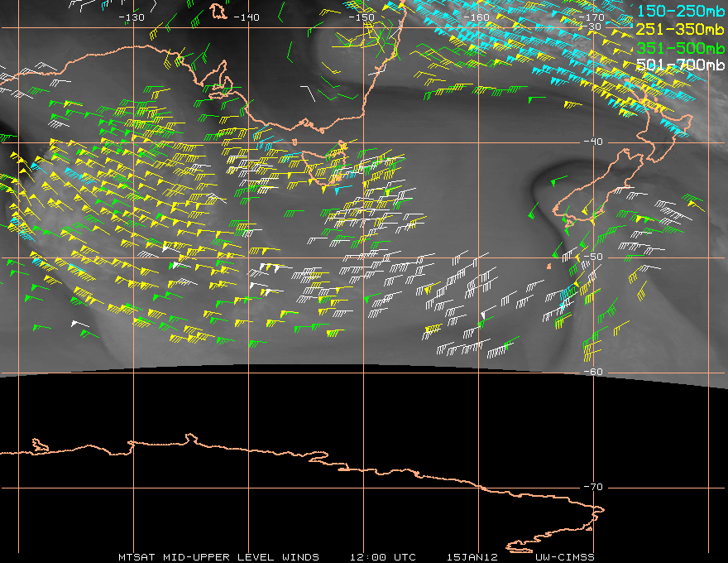Viewport: 728px width, 563px height.
Task: Click the -150 longitude label
Action: [362, 17]
